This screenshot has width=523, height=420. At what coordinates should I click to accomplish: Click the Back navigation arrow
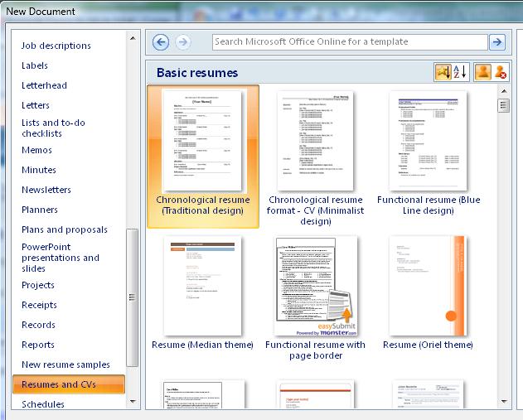(x=161, y=42)
